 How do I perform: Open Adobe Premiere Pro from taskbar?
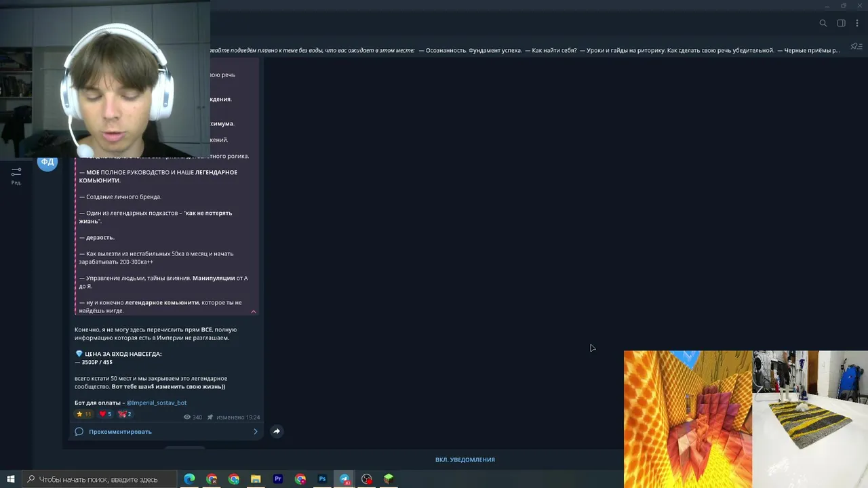point(278,479)
